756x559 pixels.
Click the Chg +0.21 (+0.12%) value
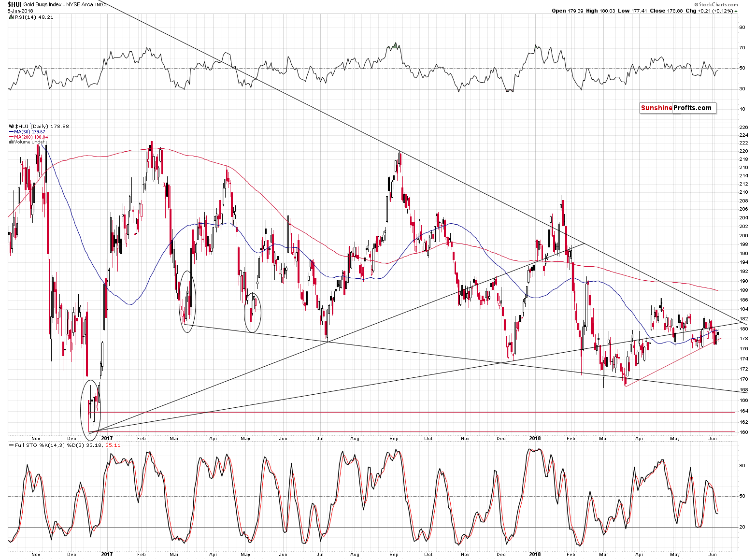710,11
